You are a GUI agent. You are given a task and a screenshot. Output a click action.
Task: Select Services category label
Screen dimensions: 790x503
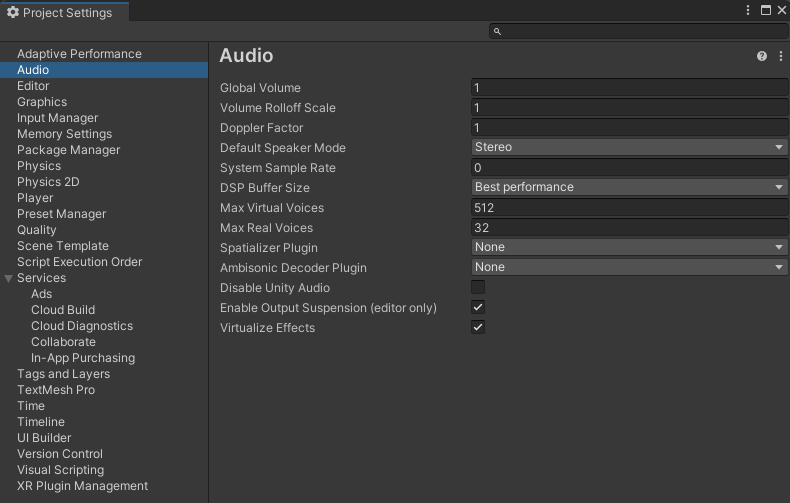pos(41,278)
